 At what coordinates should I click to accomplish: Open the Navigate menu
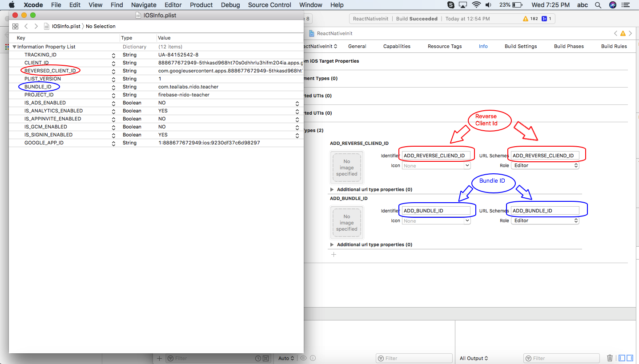pos(144,5)
